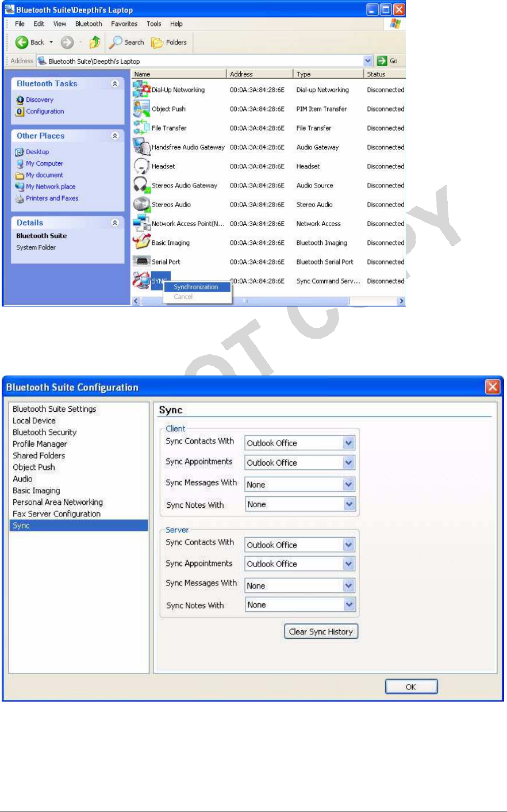Click the horizontal scrollbar right arrow
This screenshot has height=812, width=507.
pyautogui.click(x=401, y=301)
